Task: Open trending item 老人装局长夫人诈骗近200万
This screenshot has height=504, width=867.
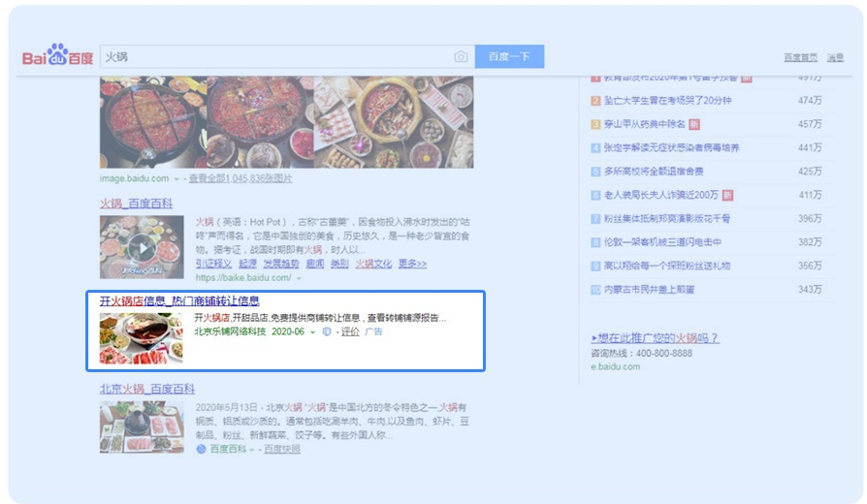Action: tap(660, 195)
